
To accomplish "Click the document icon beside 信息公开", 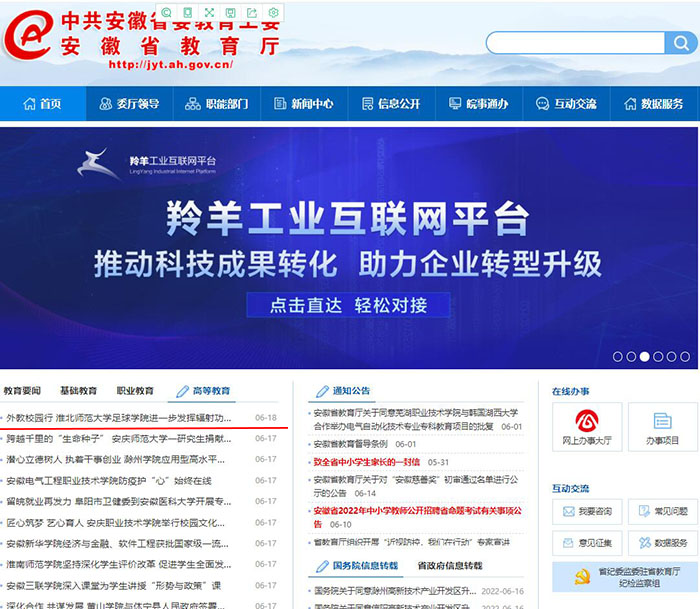I will [367, 104].
